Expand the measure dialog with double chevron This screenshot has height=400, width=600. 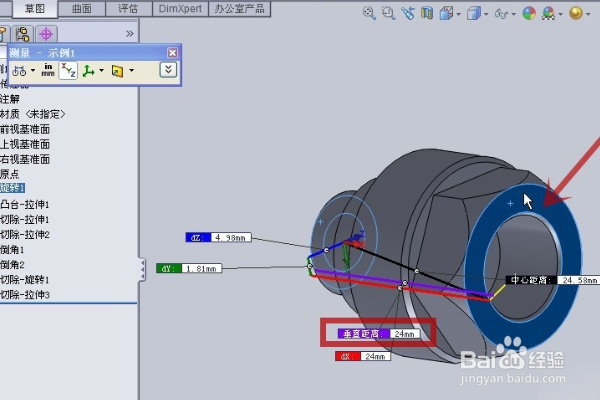(168, 70)
